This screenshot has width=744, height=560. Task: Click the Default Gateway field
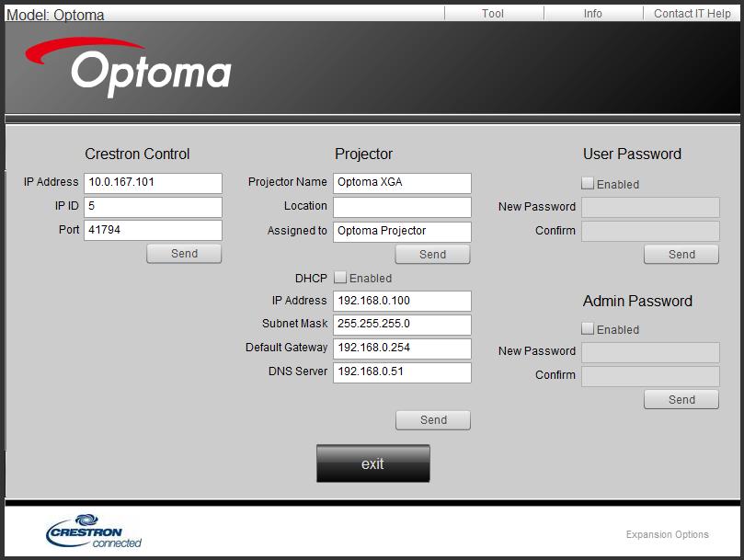402,349
